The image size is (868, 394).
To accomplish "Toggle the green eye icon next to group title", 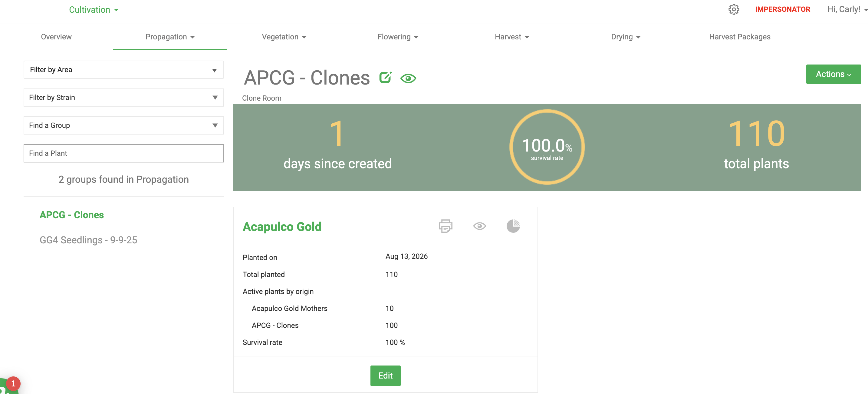I will (x=408, y=78).
